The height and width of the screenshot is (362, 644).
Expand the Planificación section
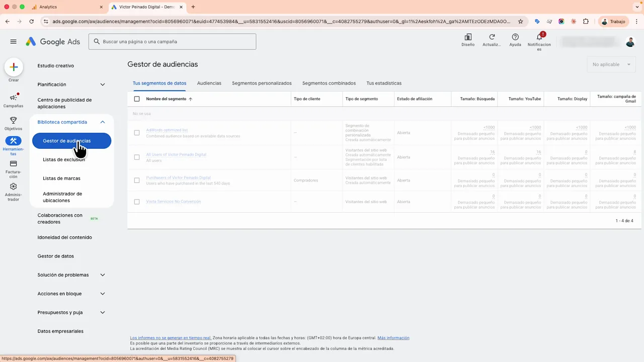[103, 84]
